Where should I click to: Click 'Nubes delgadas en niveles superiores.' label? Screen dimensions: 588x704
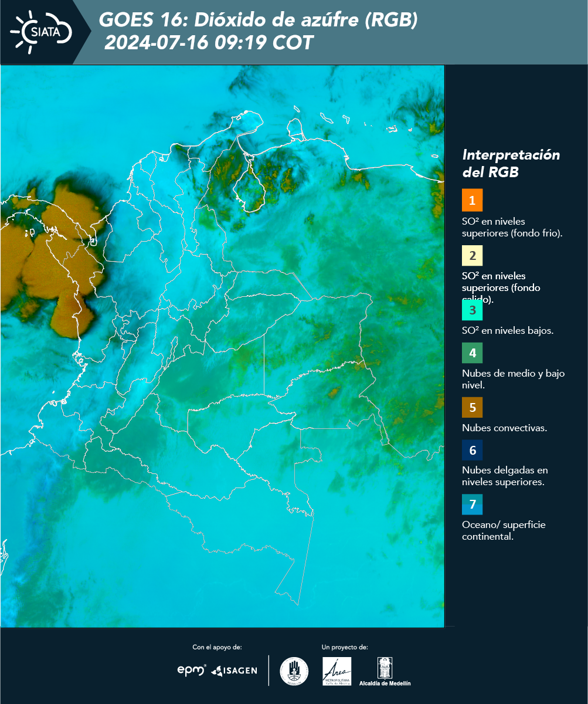click(x=505, y=476)
